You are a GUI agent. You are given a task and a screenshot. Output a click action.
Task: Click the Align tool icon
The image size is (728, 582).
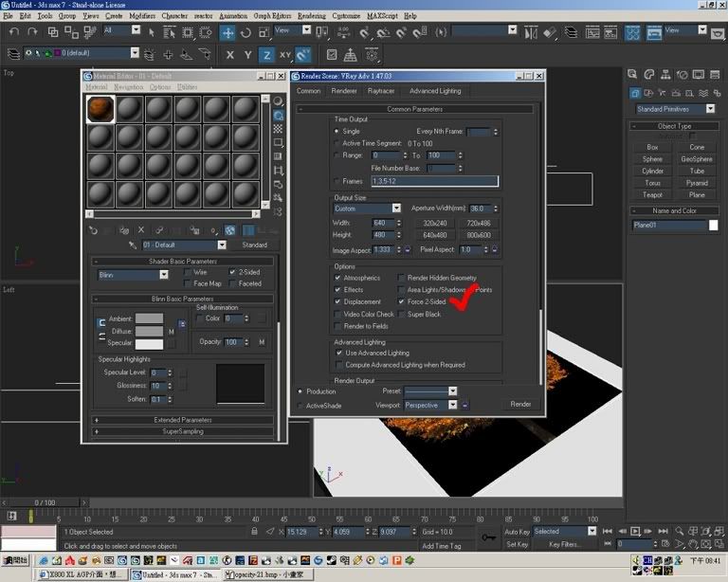click(x=550, y=32)
